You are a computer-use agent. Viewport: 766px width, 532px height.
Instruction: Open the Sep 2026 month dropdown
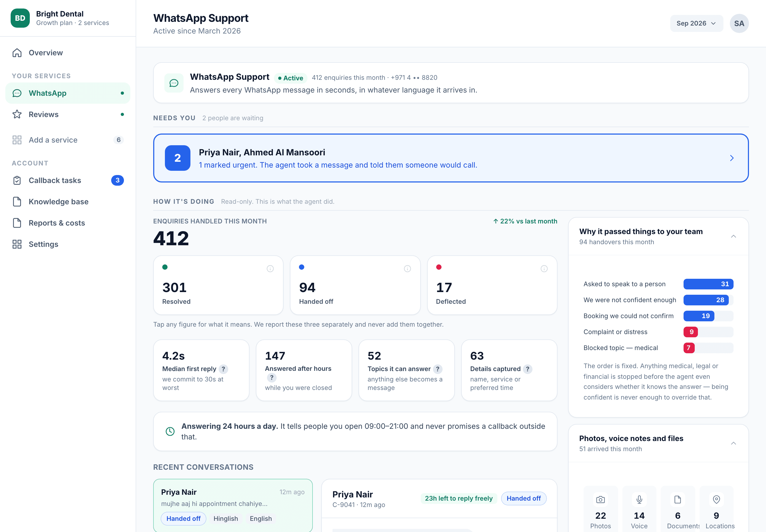coord(696,23)
